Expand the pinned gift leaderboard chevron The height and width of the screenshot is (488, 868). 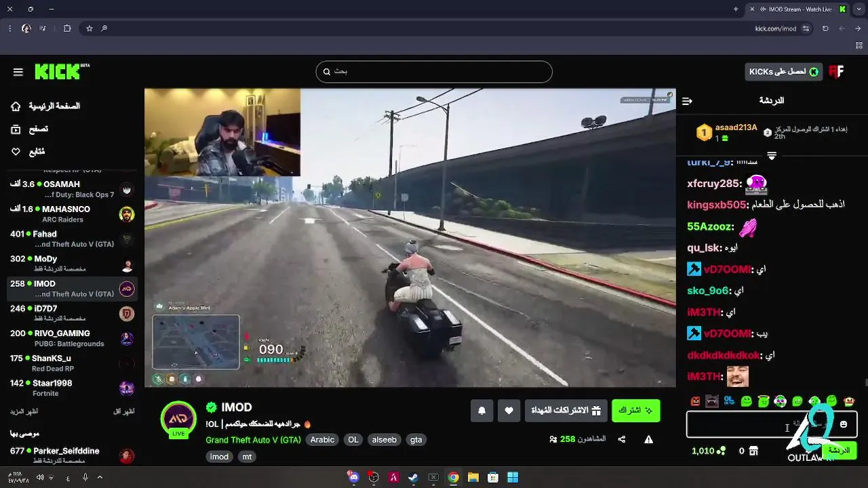(x=772, y=156)
